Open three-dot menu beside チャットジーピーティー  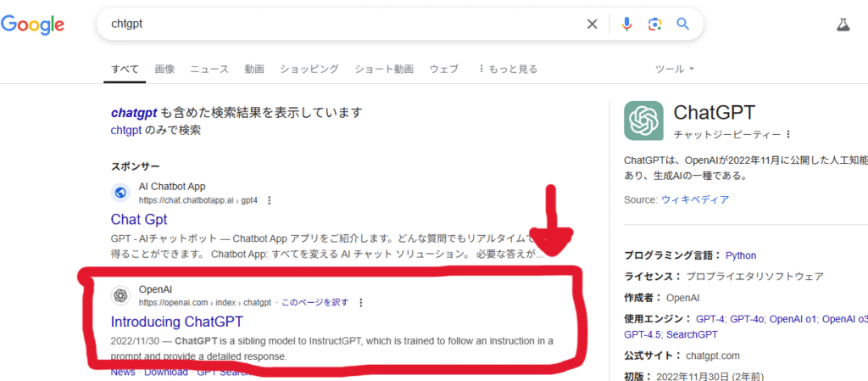pos(787,135)
